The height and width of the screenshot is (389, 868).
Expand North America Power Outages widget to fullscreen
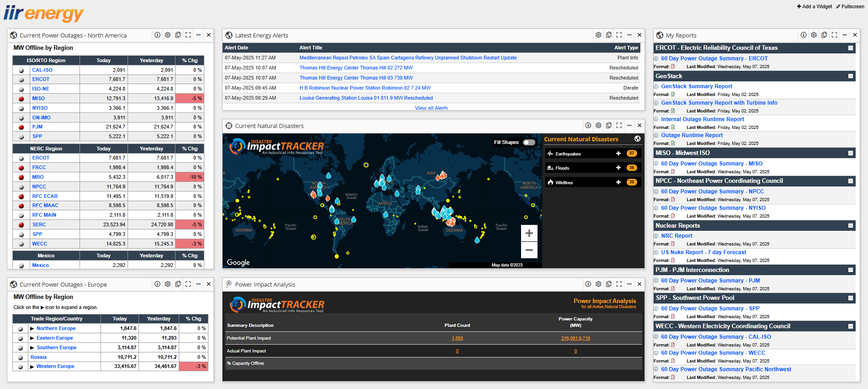pyautogui.click(x=188, y=35)
